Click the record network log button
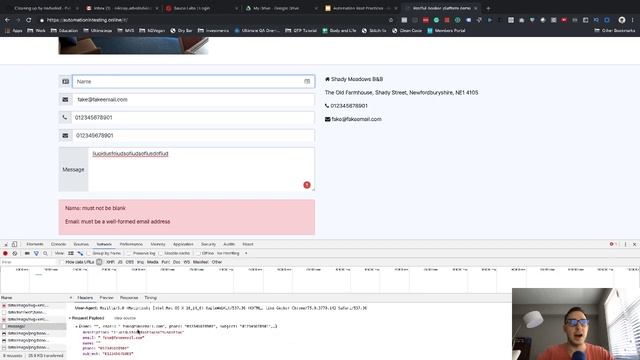 (5, 253)
